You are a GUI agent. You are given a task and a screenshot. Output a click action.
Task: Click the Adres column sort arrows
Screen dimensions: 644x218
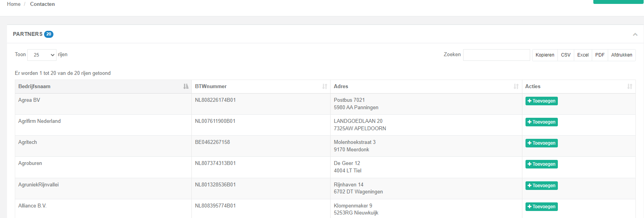coord(516,87)
